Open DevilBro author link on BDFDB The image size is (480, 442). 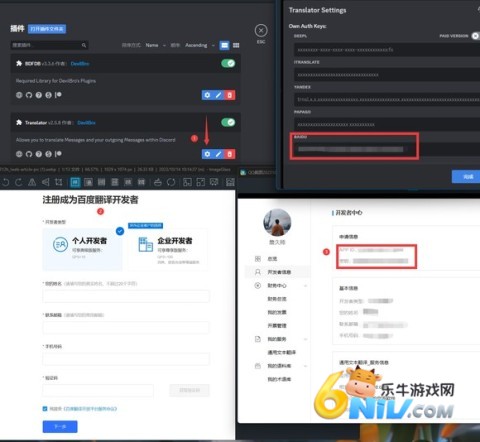80,64
